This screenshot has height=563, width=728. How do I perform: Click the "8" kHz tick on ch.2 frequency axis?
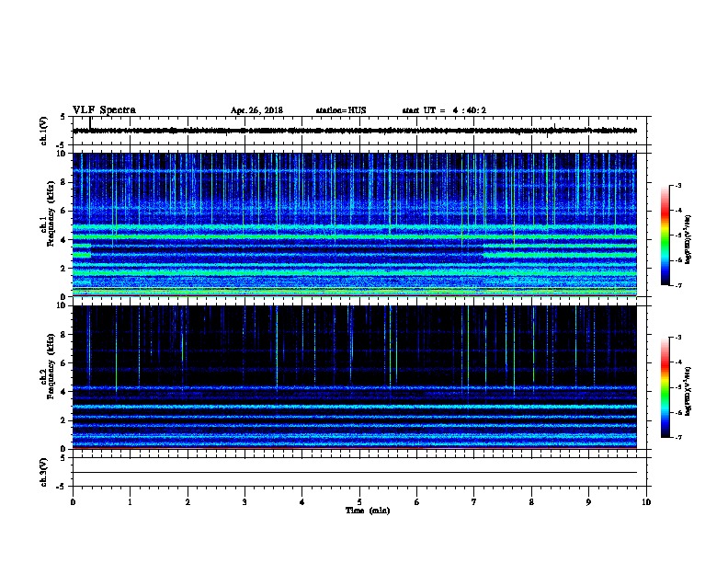coord(63,335)
